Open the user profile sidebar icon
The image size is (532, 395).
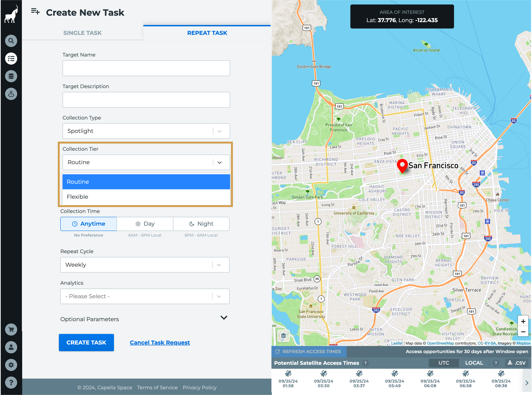11,347
